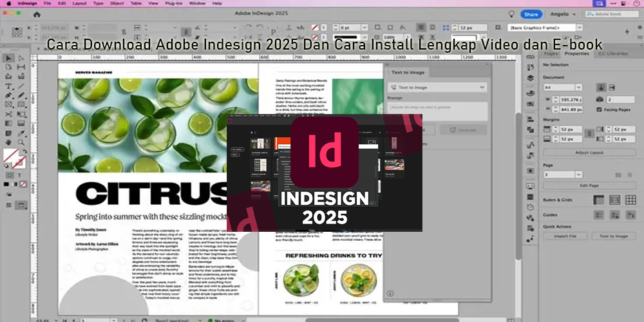
Task: Toggle Show Rulers in Rulers & Grids
Action: point(599,200)
